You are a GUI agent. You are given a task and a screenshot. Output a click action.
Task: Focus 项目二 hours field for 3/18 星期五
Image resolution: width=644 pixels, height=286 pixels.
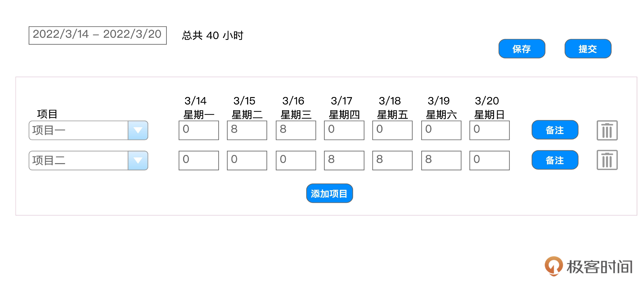[392, 160]
